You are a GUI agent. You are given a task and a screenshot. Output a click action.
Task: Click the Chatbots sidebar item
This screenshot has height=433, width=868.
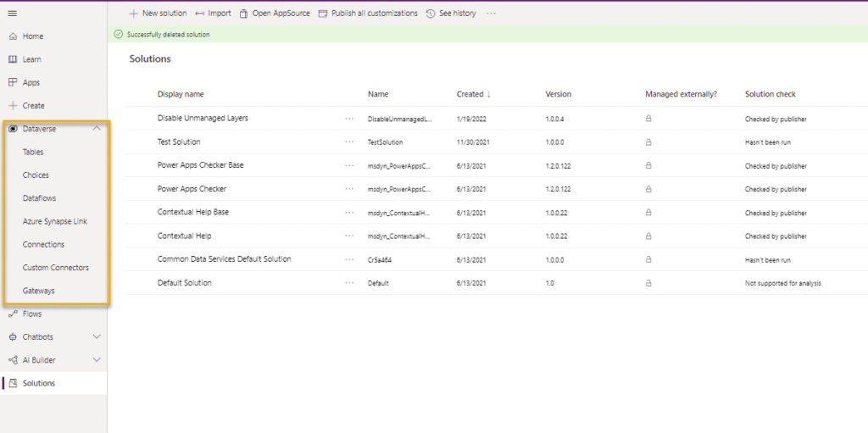37,336
